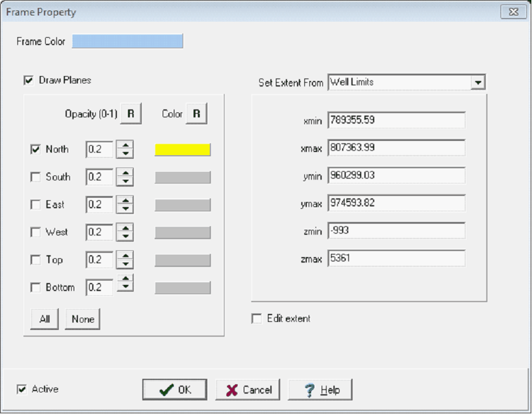Viewport: 532px width, 414px height.
Task: Enable the Edit extent checkbox
Action: 257,319
